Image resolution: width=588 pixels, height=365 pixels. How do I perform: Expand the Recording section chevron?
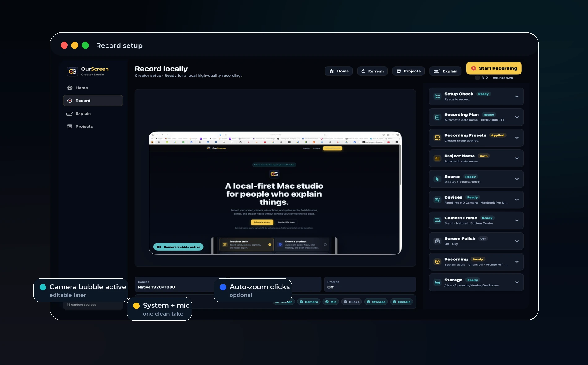click(x=517, y=262)
